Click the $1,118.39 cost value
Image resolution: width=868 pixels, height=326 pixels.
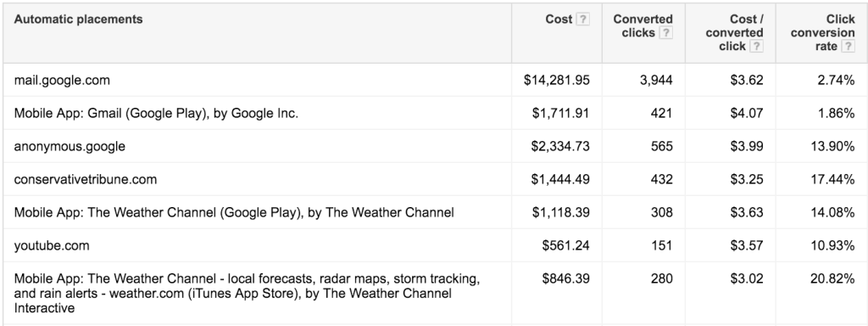tap(561, 212)
